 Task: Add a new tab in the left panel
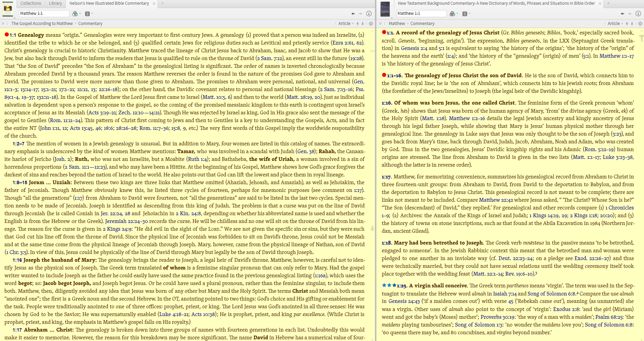(x=162, y=3)
